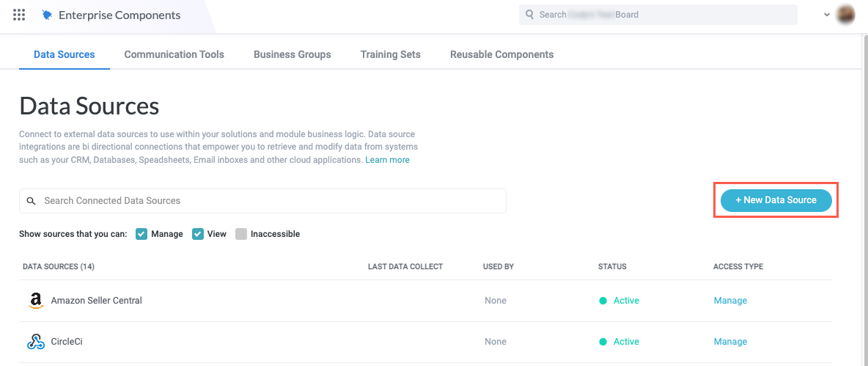Open the Business Groups tab
The width and height of the screenshot is (868, 366).
pos(292,54)
